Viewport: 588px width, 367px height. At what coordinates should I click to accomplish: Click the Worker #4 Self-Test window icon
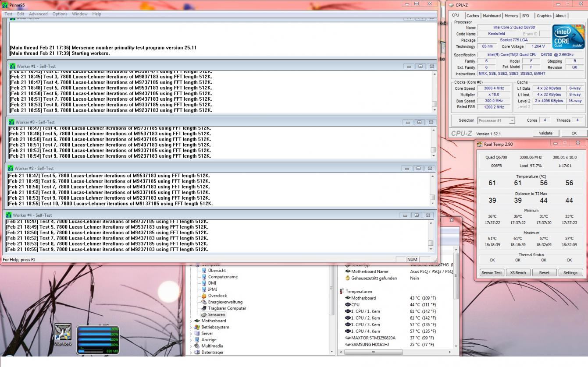click(9, 215)
